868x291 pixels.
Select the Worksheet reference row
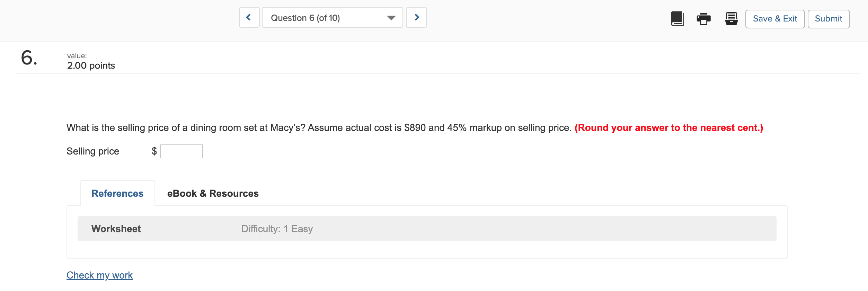tap(116, 229)
